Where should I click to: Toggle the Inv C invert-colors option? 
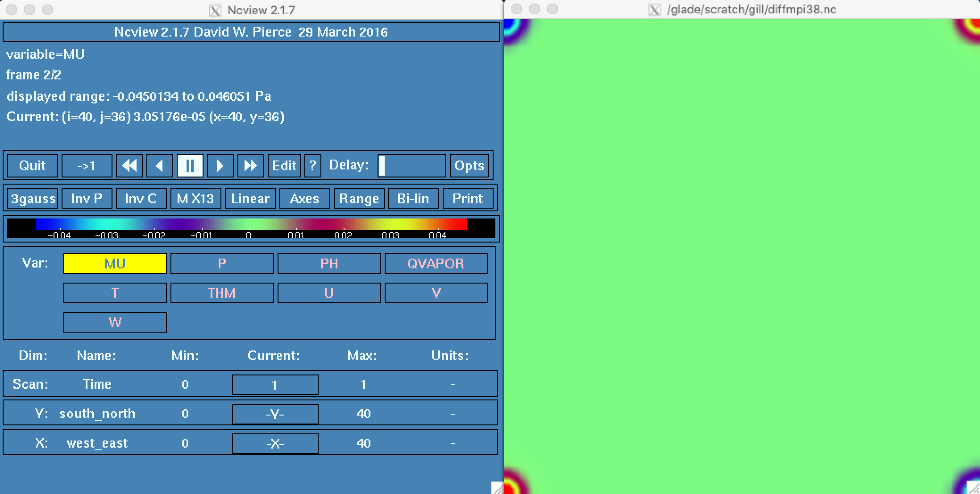pos(141,198)
